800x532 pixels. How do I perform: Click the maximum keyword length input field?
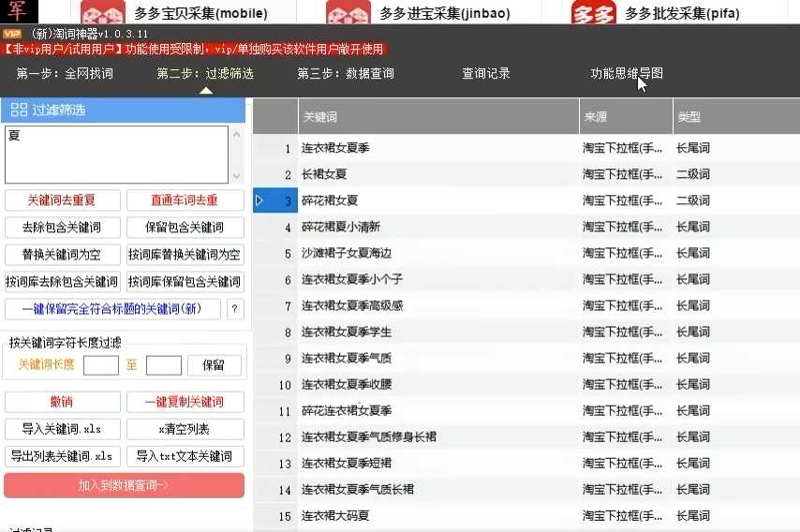click(x=164, y=365)
